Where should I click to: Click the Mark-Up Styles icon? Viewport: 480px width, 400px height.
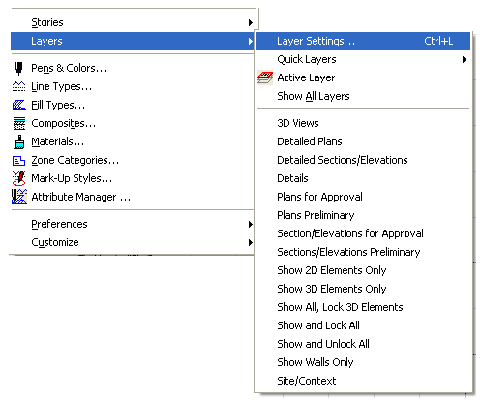pyautogui.click(x=19, y=178)
